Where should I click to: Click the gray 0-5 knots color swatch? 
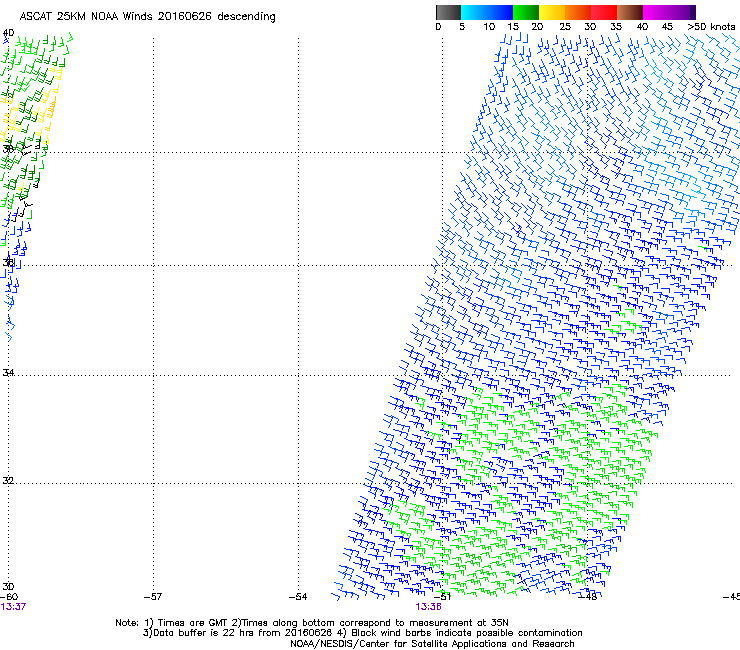(448, 12)
